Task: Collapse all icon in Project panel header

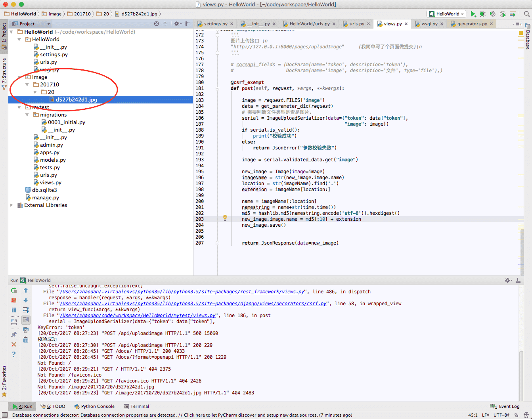Action: 165,24
